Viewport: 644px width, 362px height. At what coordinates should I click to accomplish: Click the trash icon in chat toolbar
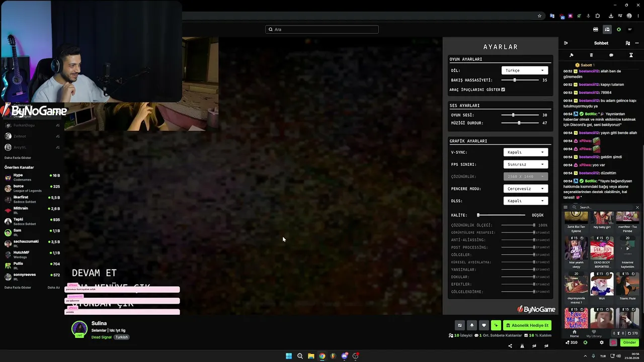[x=591, y=55]
